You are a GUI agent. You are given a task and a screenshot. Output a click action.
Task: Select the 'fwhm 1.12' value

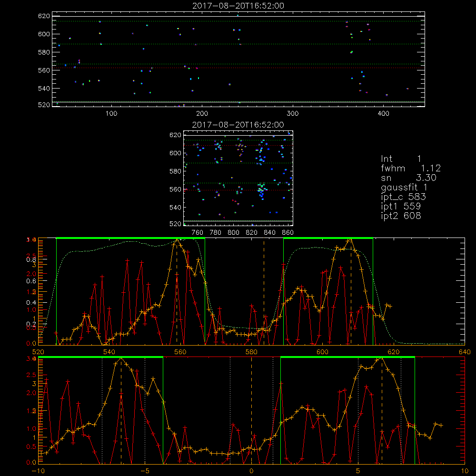pyautogui.click(x=411, y=168)
